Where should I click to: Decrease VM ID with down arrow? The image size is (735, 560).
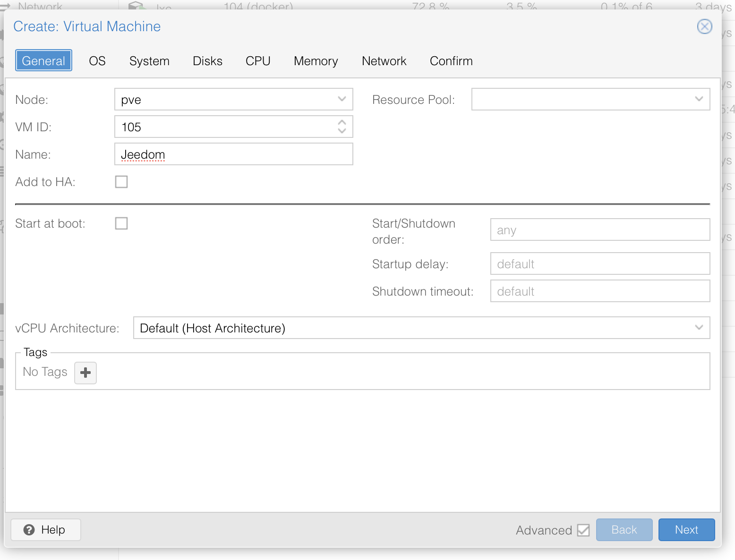342,131
